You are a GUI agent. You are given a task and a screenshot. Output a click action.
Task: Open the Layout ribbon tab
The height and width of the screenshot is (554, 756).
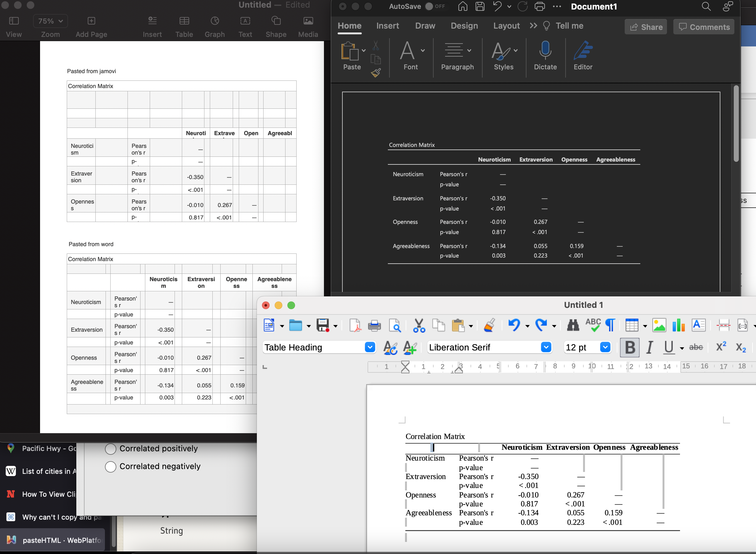[x=506, y=26]
